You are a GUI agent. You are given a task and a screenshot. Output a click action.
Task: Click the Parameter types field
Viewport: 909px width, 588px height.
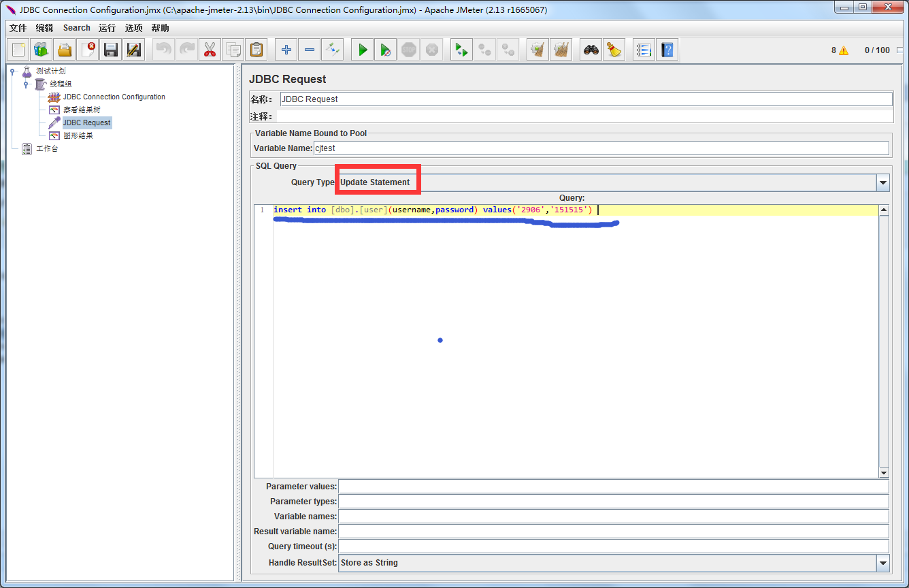coord(614,502)
